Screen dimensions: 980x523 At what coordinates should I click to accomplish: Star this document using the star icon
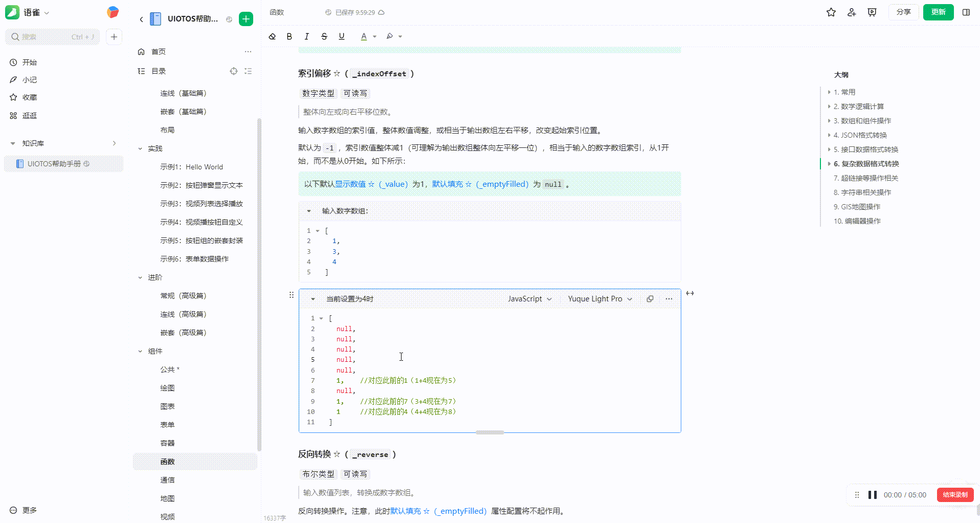coord(831,12)
